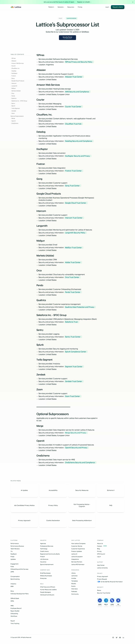This screenshot has width=135, height=644.
Task: Expand the Resources dropdown menu
Action: point(71,7)
